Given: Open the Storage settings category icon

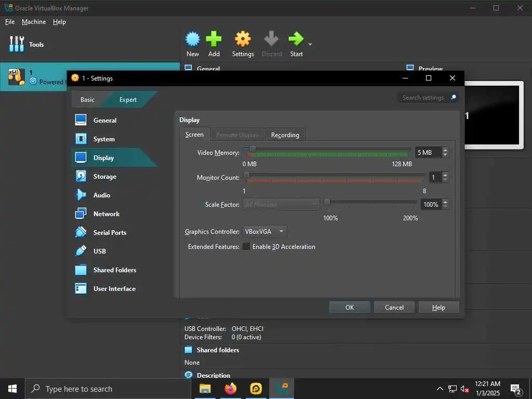Looking at the screenshot, I should (81, 176).
